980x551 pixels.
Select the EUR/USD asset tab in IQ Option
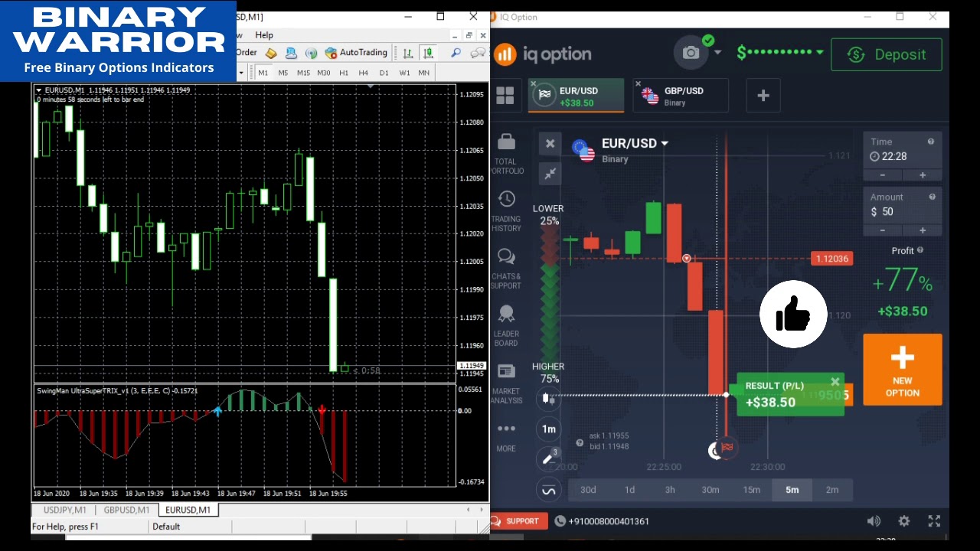[x=577, y=96]
